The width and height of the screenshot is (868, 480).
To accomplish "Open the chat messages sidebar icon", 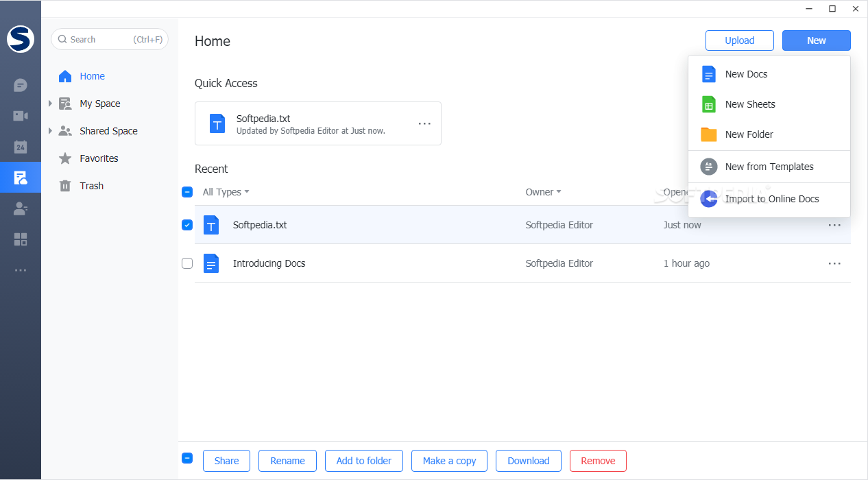I will click(21, 86).
